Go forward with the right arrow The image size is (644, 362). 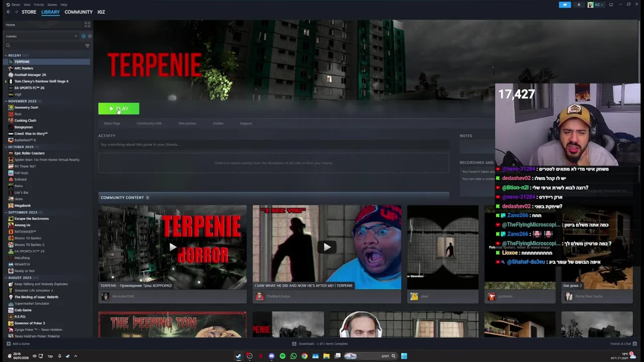point(16,12)
